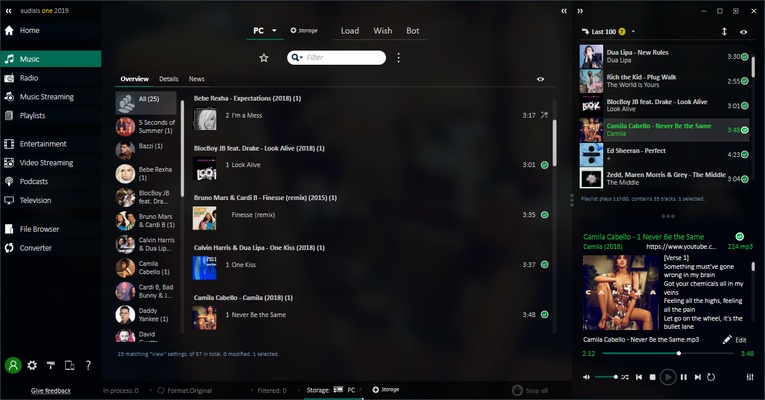This screenshot has width=765, height=400.
Task: Open the Television section
Action: [x=35, y=200]
